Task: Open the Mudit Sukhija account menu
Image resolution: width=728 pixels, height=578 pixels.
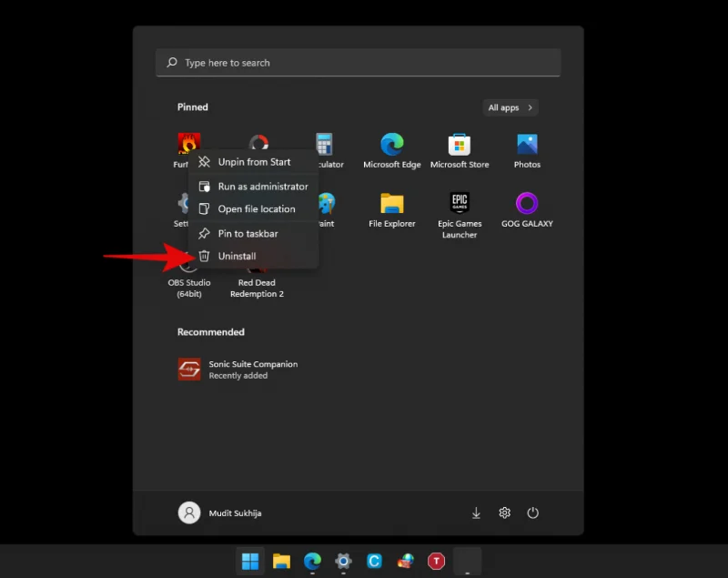Action: point(221,512)
